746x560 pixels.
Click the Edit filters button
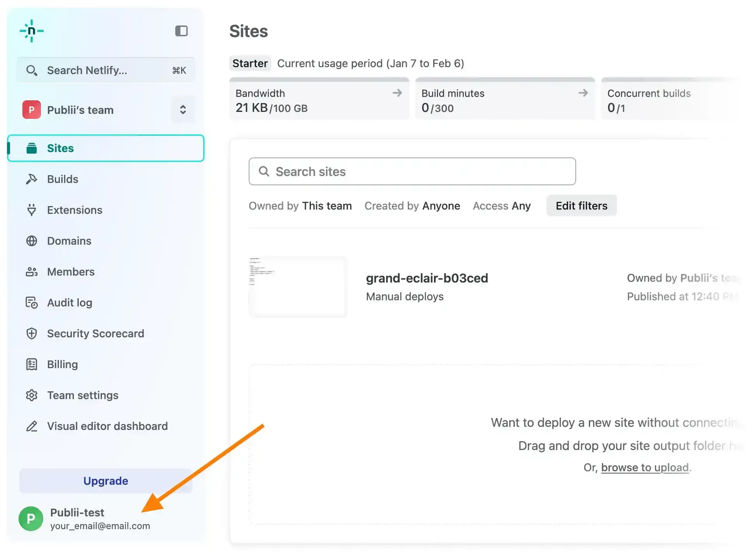pyautogui.click(x=581, y=206)
